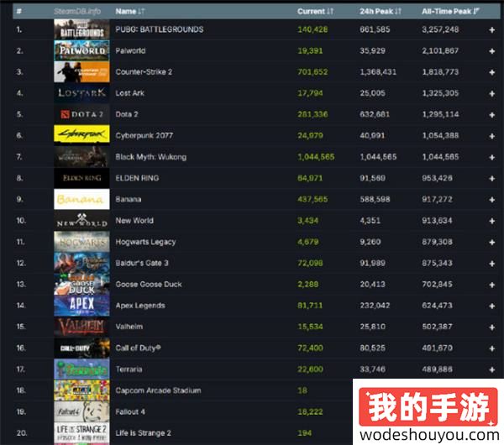Select all-time peak value 3,257,248
The image size is (504, 445).
point(440,29)
